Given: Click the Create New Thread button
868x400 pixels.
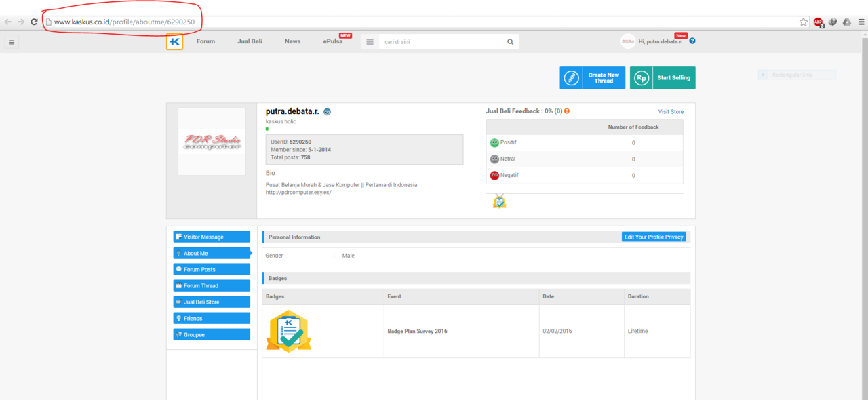Looking at the screenshot, I should click(x=592, y=78).
